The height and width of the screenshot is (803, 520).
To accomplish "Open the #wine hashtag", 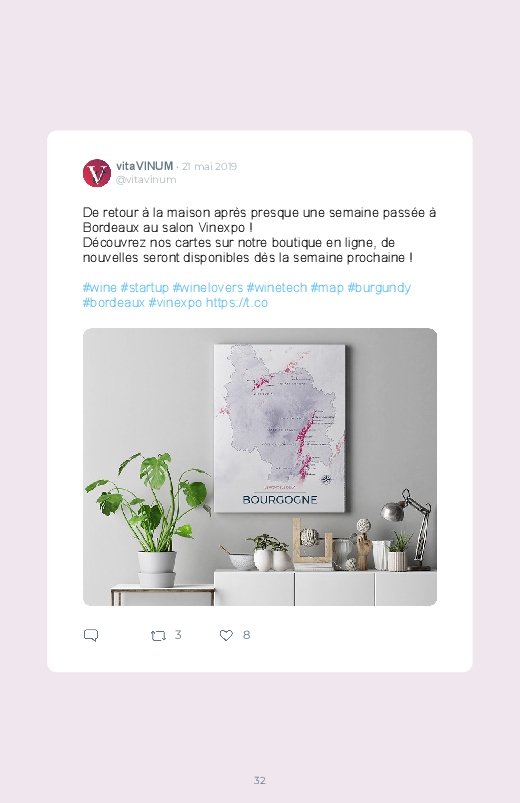I will [100, 287].
